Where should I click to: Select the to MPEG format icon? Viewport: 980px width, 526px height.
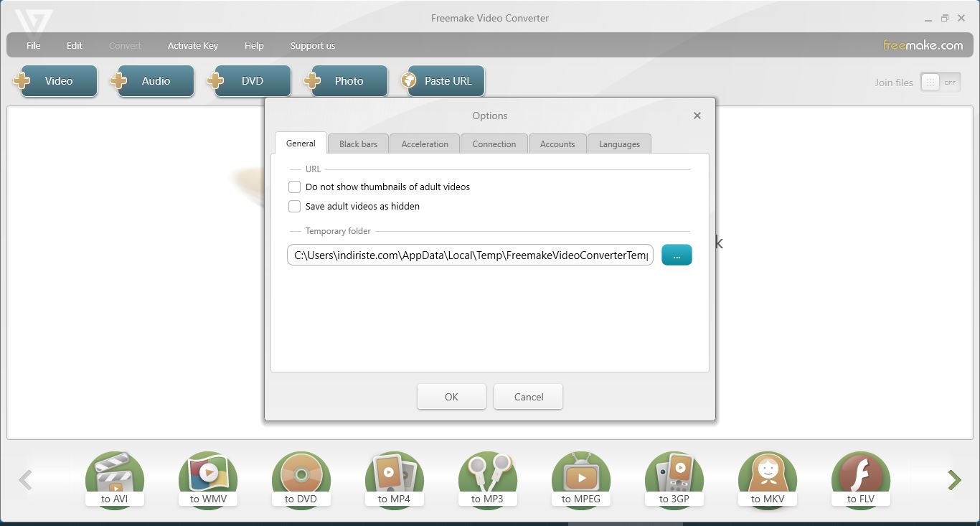(x=581, y=480)
